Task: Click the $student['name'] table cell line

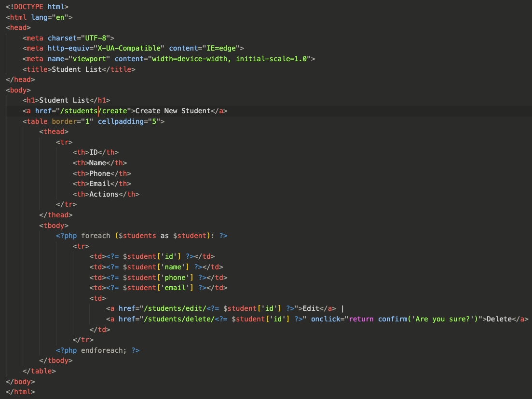Action: (156, 267)
